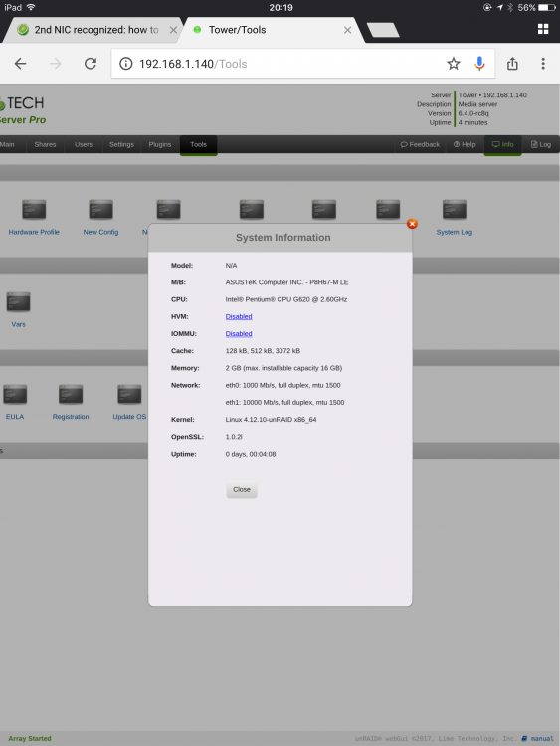This screenshot has height=746, width=560.
Task: Close the '2nd NIC recognized' tab
Action: [173, 30]
